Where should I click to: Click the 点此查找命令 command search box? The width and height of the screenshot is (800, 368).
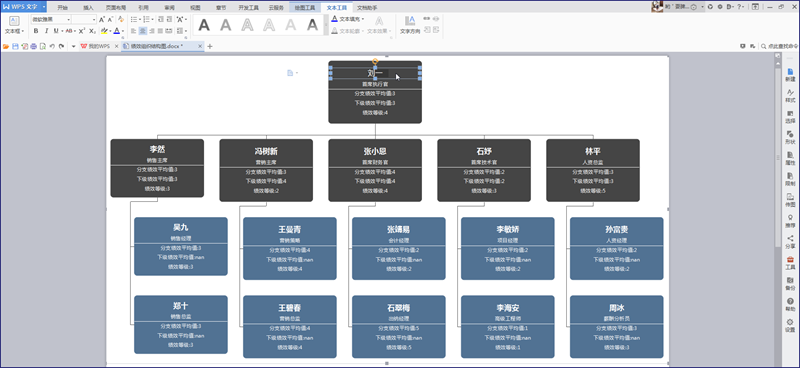click(x=779, y=46)
